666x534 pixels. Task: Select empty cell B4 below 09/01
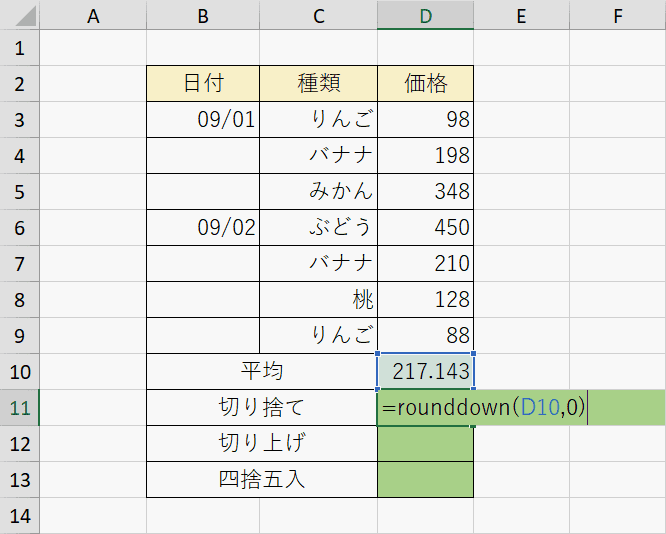coord(203,155)
